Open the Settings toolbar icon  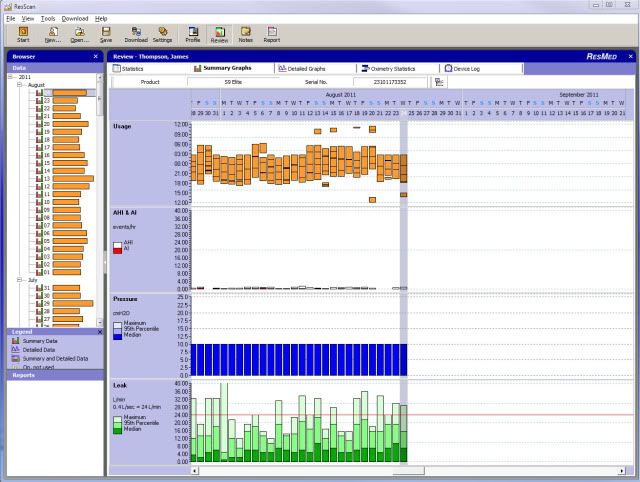tap(162, 35)
